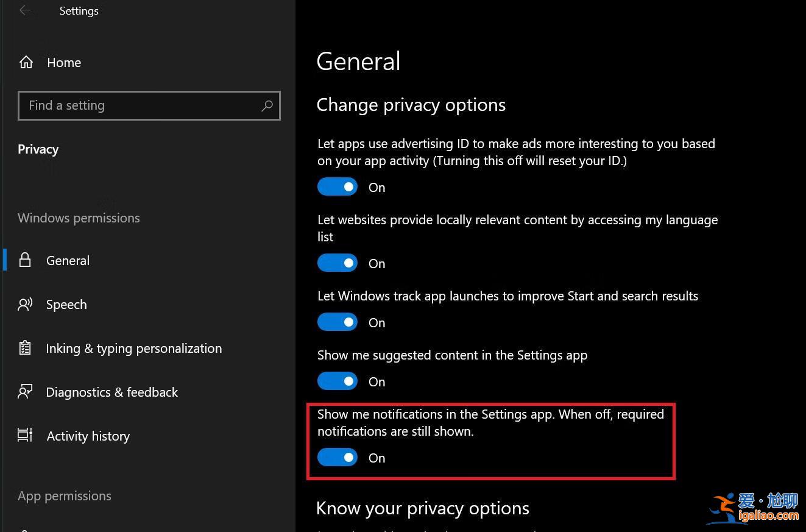Click the App permissions section heading

[x=64, y=495]
